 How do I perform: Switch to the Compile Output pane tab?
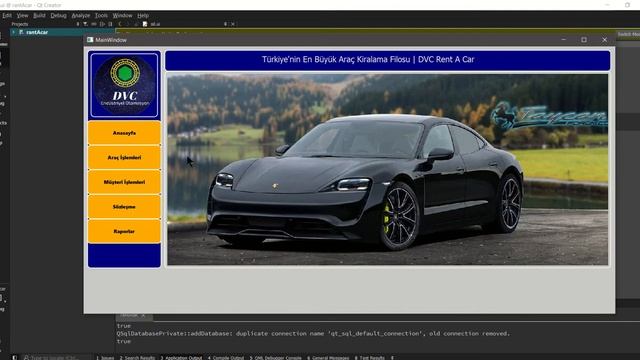coord(226,358)
